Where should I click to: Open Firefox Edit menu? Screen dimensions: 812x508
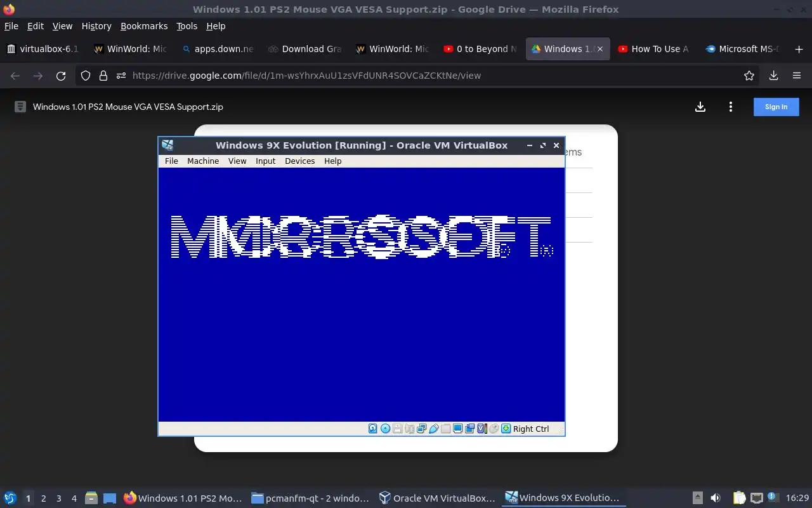click(35, 26)
